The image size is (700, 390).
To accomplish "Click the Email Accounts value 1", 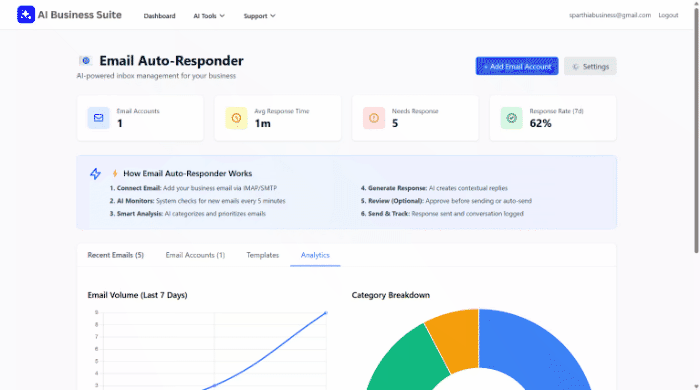I will coord(120,124).
